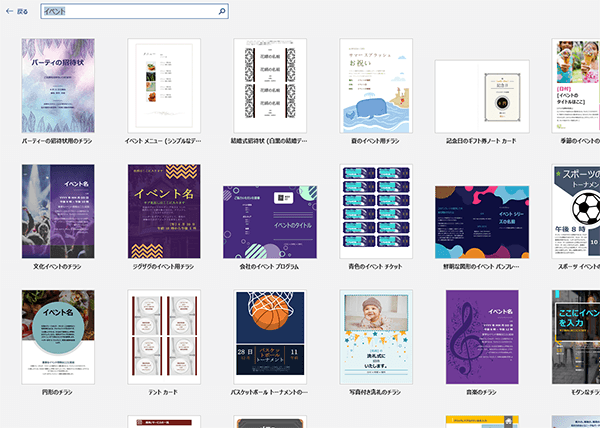Open the 文化イベントのチラシ template
The height and width of the screenshot is (428, 600).
tap(58, 211)
